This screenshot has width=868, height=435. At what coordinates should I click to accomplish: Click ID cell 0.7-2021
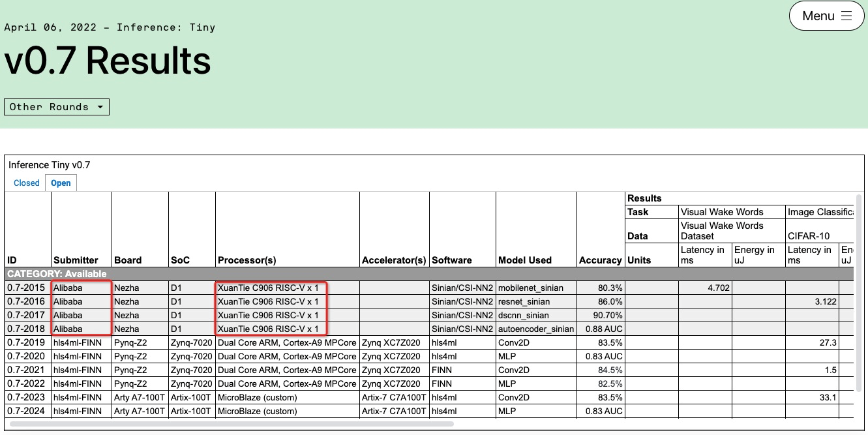[x=28, y=370]
